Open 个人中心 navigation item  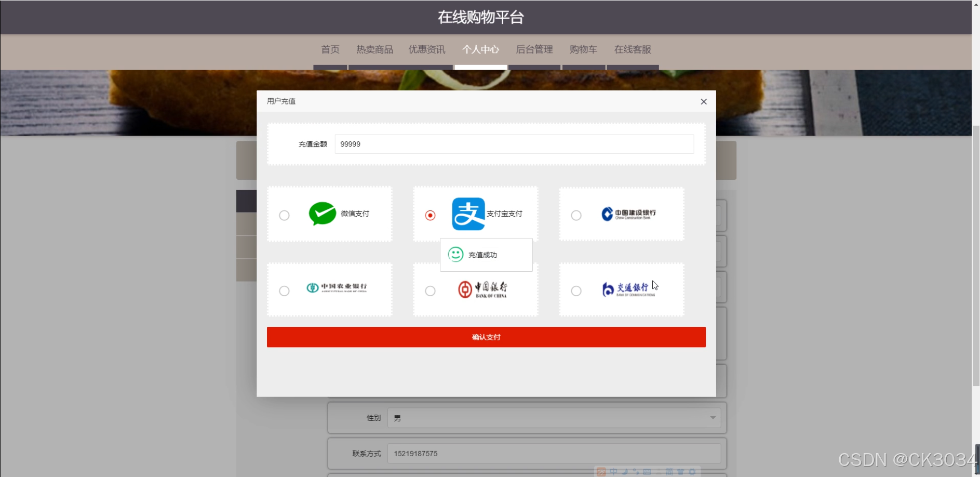click(481, 49)
